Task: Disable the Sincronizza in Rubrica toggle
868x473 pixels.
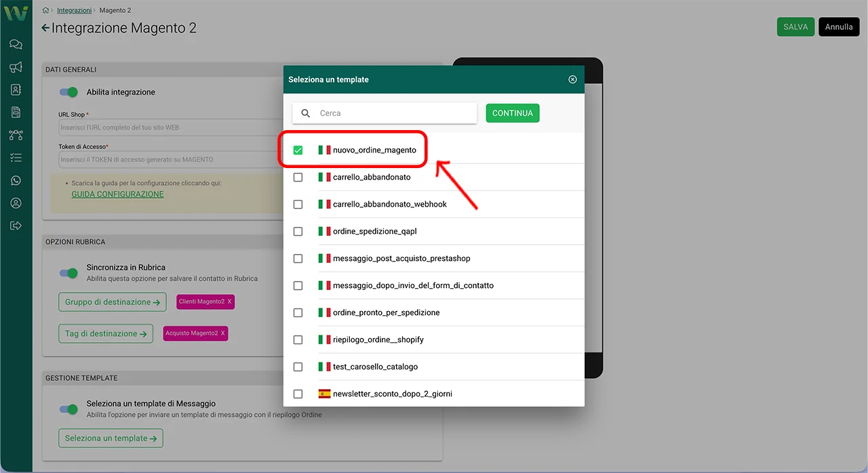Action: tap(69, 272)
